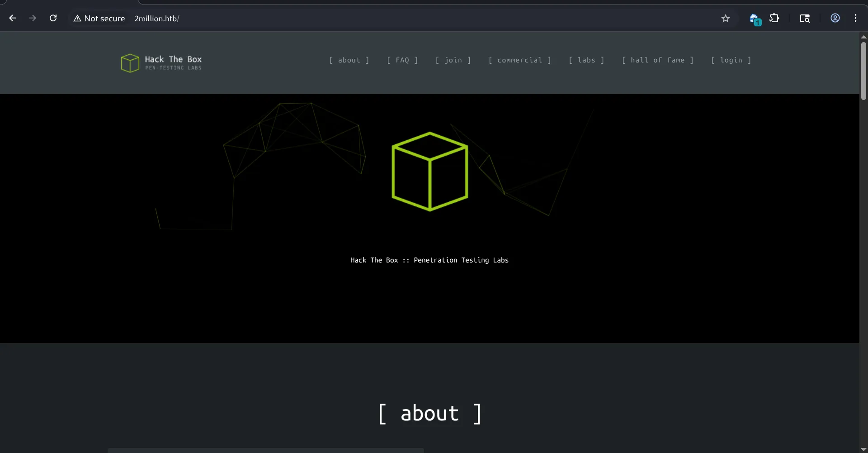Viewport: 868px width, 453px height.
Task: Open the [ hall of fame ] link
Action: point(658,60)
